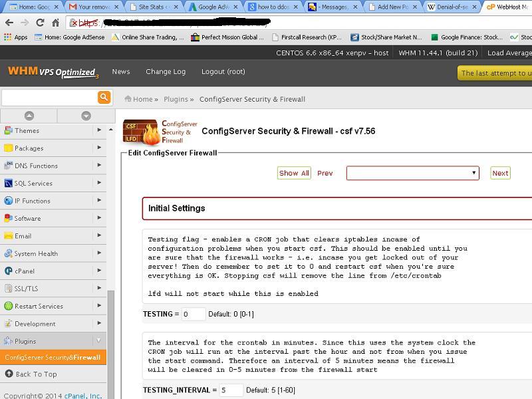
Task: Click the sidebar scroll up arrow
Action: (x=111, y=130)
